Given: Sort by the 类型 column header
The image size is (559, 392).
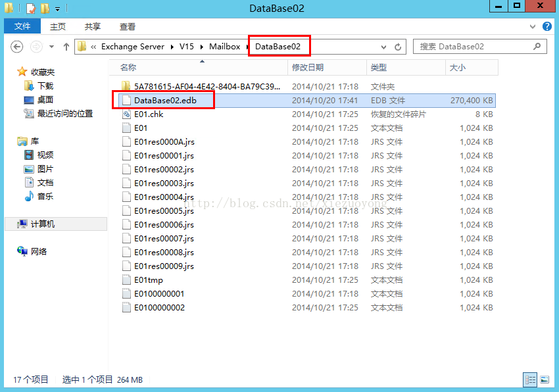Looking at the screenshot, I should tap(406, 67).
